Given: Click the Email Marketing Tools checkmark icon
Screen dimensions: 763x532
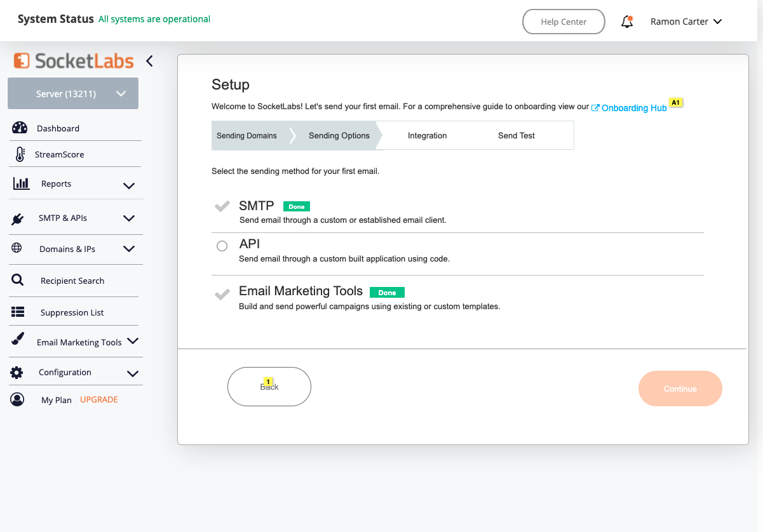Looking at the screenshot, I should 222,294.
